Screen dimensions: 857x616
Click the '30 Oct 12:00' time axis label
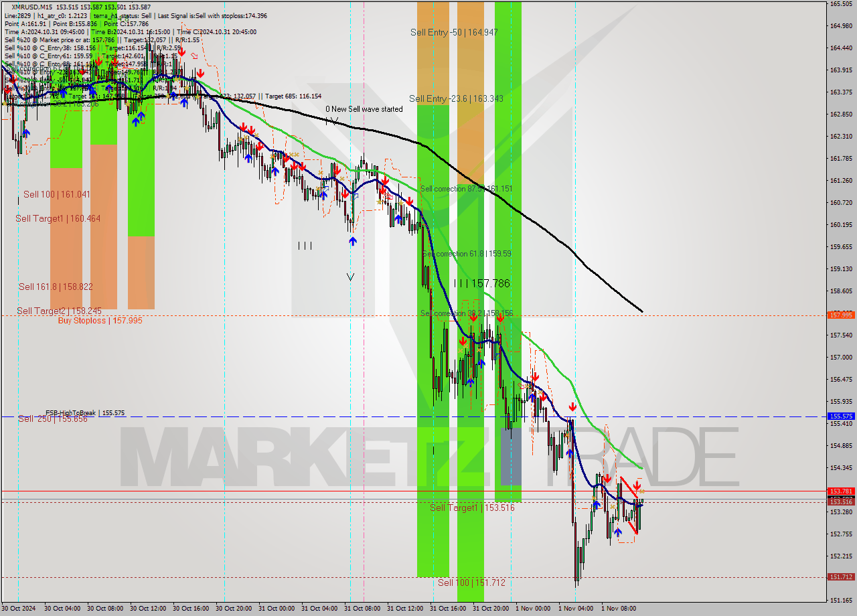(147, 609)
